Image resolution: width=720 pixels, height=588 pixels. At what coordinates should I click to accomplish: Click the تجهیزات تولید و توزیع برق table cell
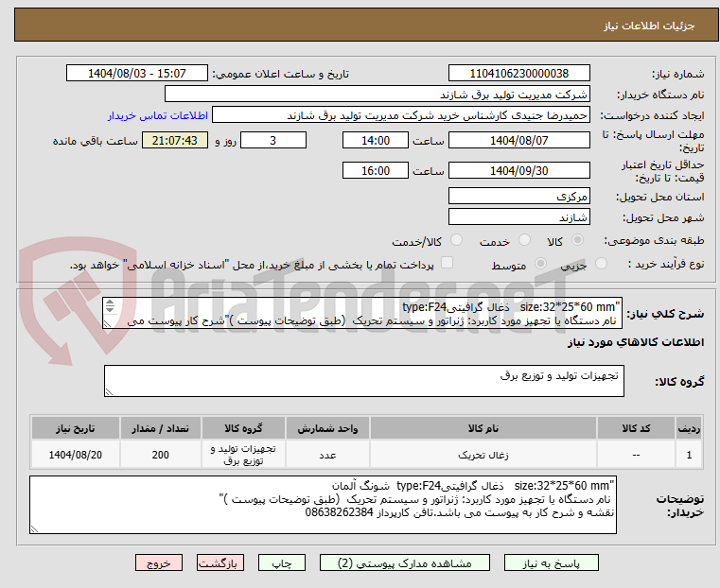[x=243, y=455]
